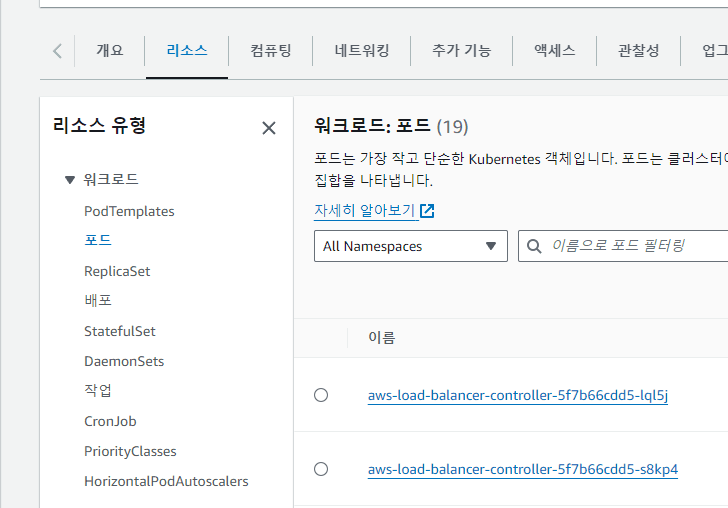Open the 액세스 tab
This screenshot has height=508, width=728.
pyautogui.click(x=554, y=51)
